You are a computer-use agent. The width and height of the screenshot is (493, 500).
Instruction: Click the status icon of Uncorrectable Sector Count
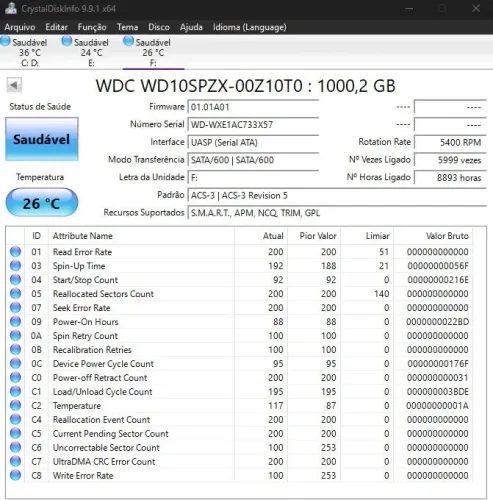[x=15, y=448]
